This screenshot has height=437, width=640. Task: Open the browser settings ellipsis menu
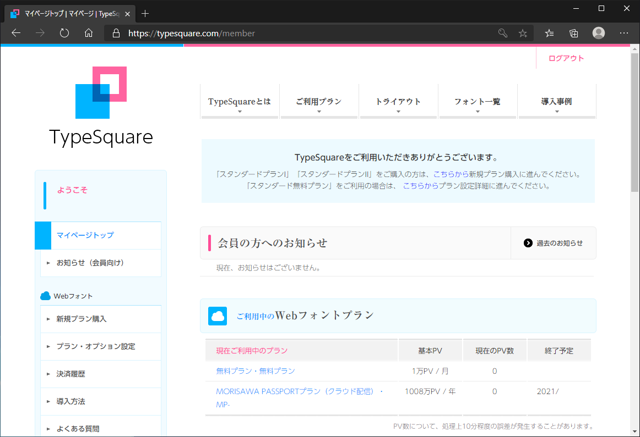click(x=624, y=33)
